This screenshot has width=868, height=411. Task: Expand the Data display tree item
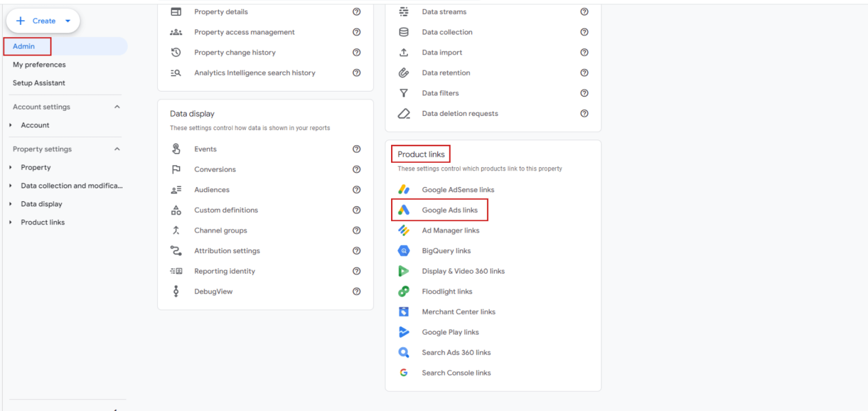click(10, 204)
